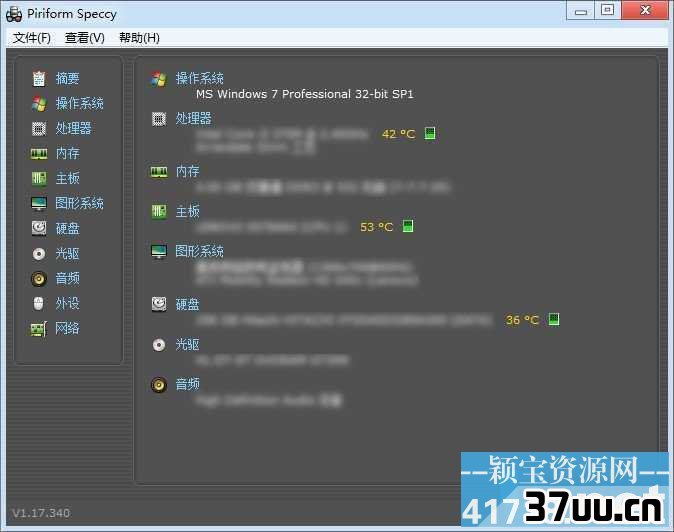Open the 文件(F) menu
674x532 pixels.
(31, 38)
